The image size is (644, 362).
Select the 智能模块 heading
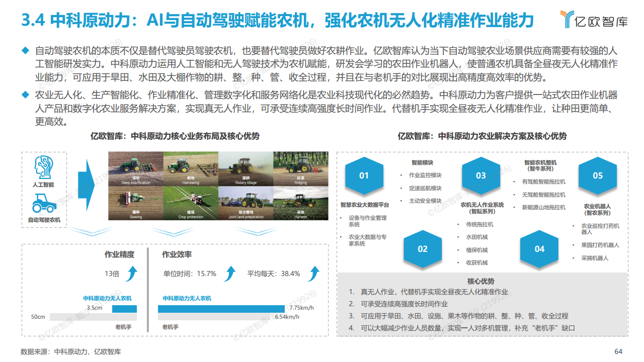(x=423, y=163)
